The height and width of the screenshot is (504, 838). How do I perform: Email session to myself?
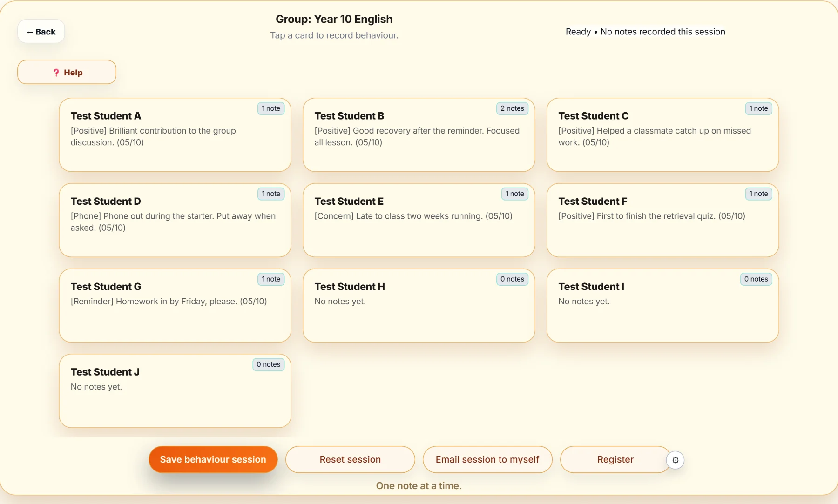pos(487,459)
